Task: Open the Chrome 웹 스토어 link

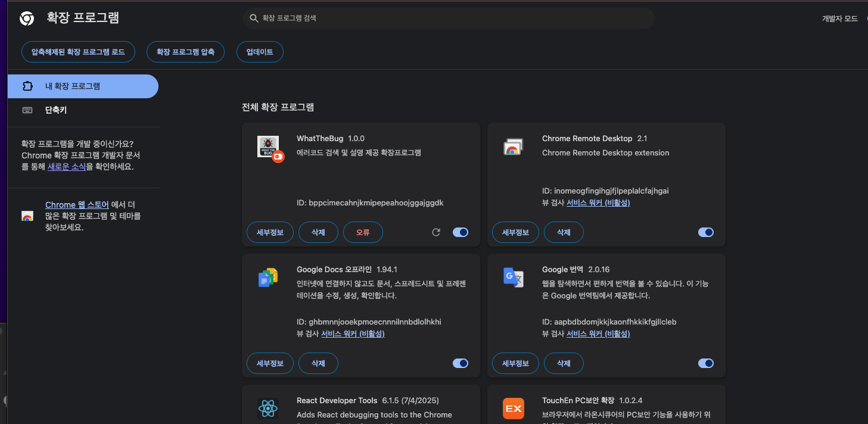Action: 77,205
